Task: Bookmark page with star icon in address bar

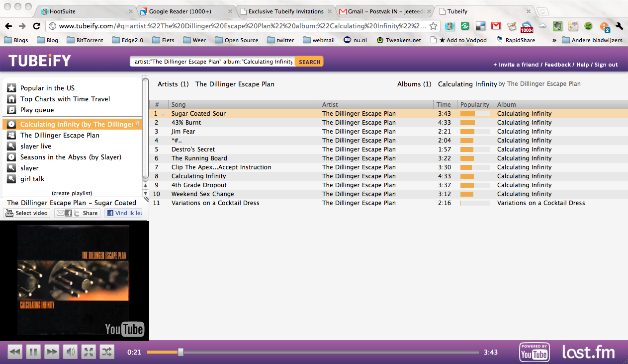Action: coord(434,26)
